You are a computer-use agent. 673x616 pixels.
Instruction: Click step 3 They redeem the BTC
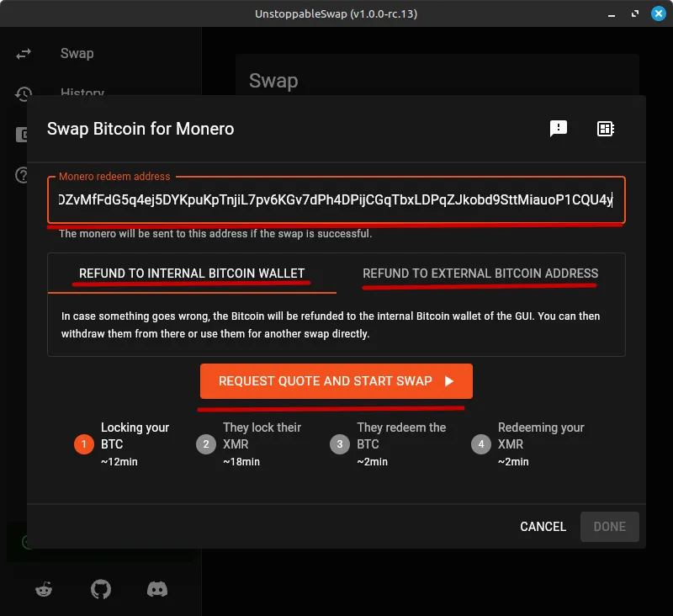coord(388,444)
